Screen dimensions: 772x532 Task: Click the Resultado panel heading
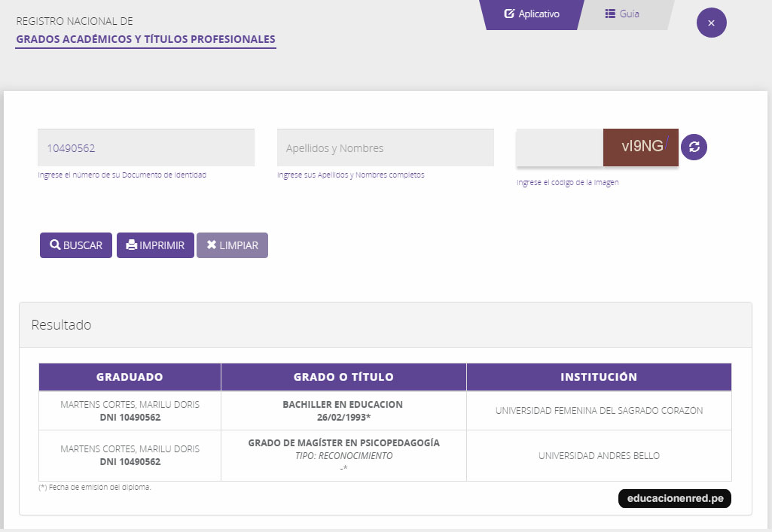pyautogui.click(x=61, y=325)
